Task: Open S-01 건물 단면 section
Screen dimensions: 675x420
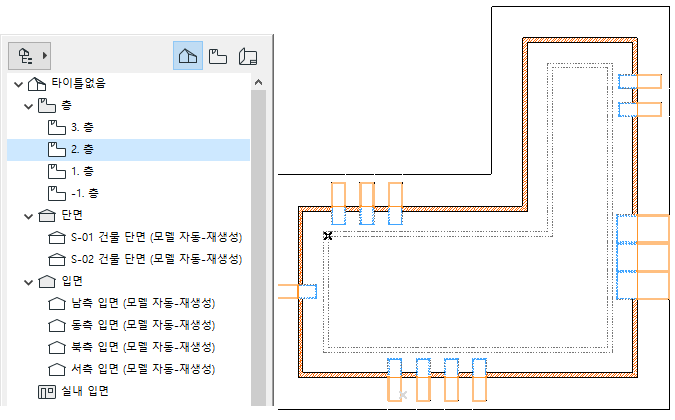Action: (x=156, y=237)
